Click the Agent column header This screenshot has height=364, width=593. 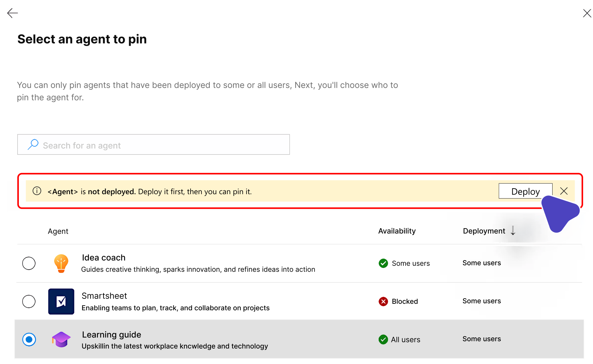click(58, 231)
